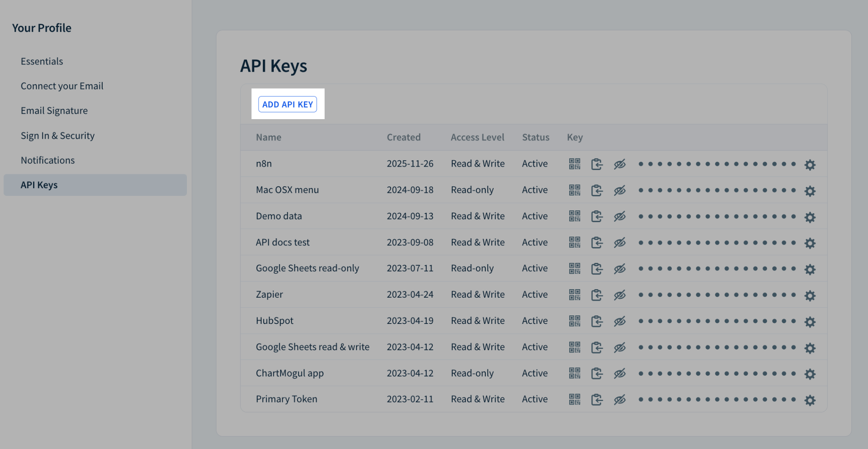
Task: Click the QR code icon for HubSpot key
Action: [574, 321]
